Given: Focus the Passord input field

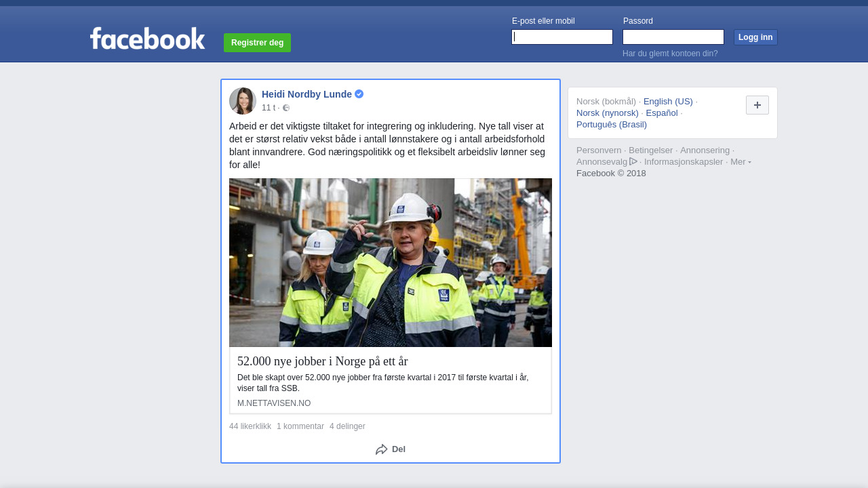Looking at the screenshot, I should (673, 37).
